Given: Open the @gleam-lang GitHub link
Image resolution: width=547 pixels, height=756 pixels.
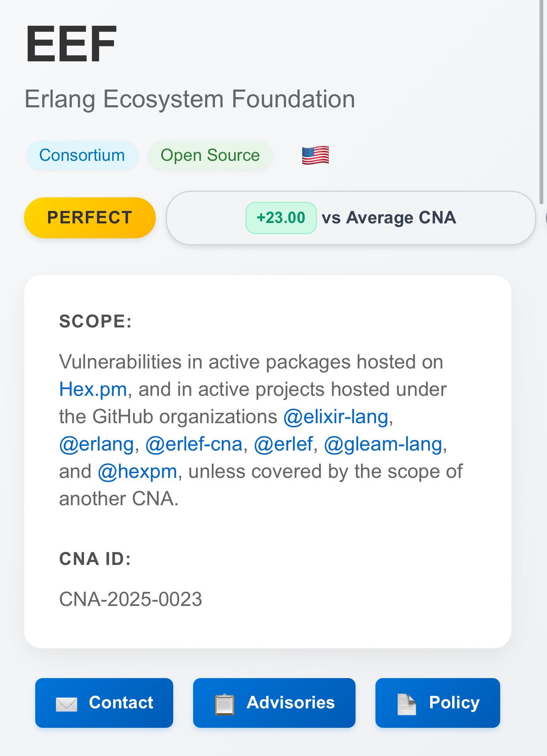Looking at the screenshot, I should point(383,444).
